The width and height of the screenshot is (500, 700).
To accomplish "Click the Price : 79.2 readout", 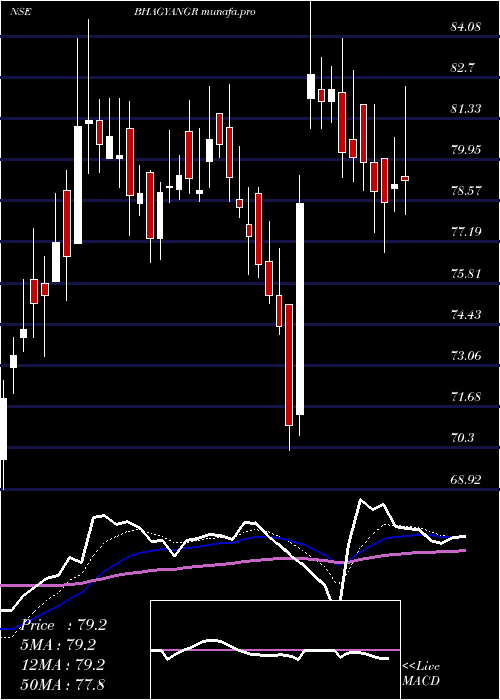I will (63, 625).
